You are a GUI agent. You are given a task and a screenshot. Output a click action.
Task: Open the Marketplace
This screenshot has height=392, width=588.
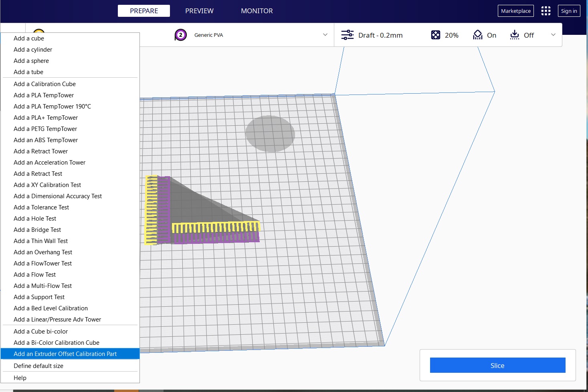515,11
